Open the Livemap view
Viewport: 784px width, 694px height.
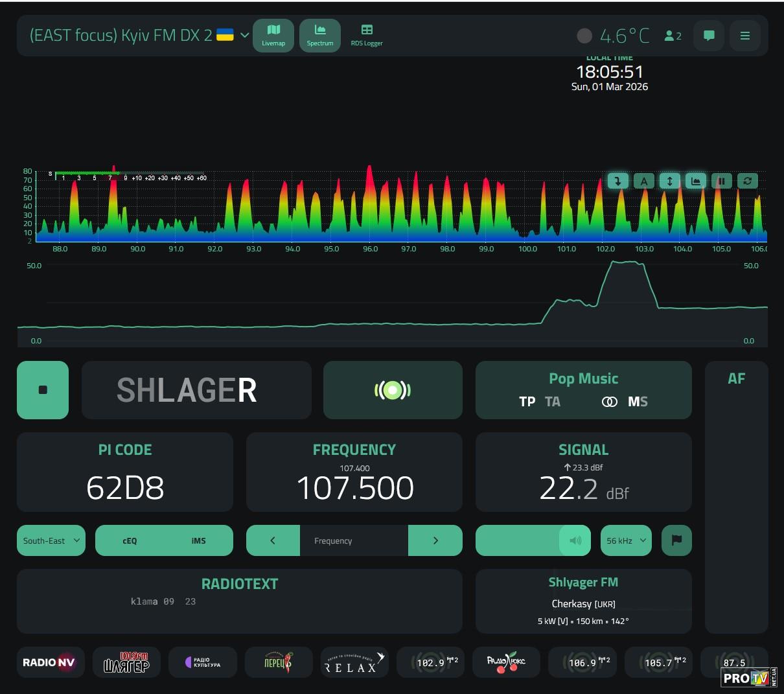click(273, 35)
